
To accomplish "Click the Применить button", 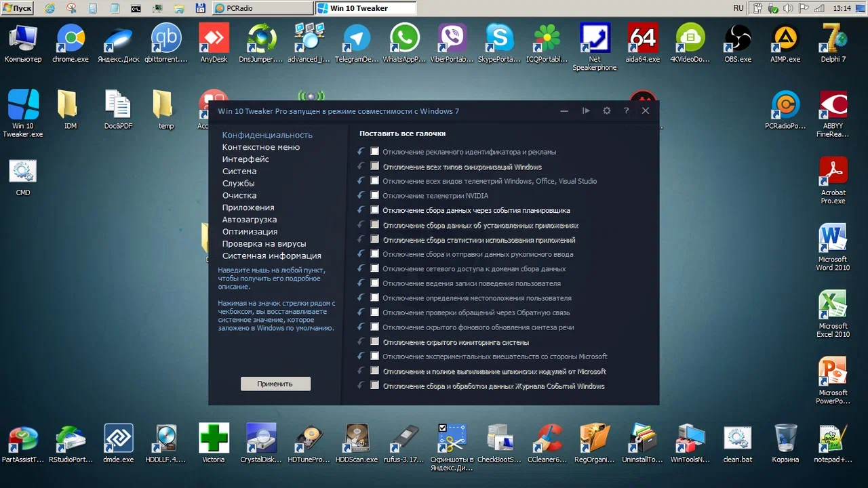I will [x=275, y=384].
